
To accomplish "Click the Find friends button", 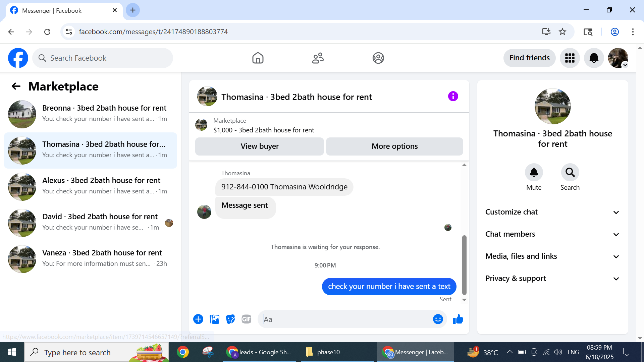I will (529, 58).
